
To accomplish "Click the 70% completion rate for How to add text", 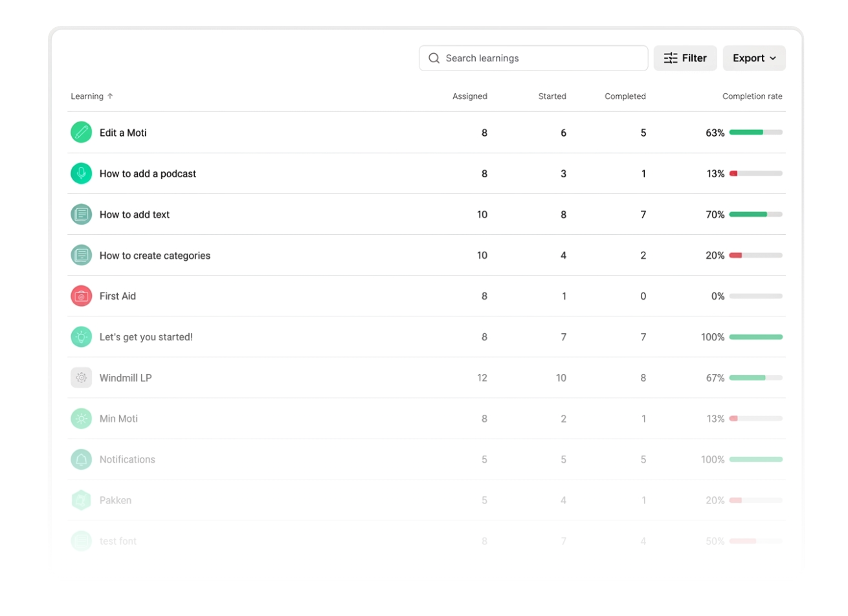I will pos(715,214).
